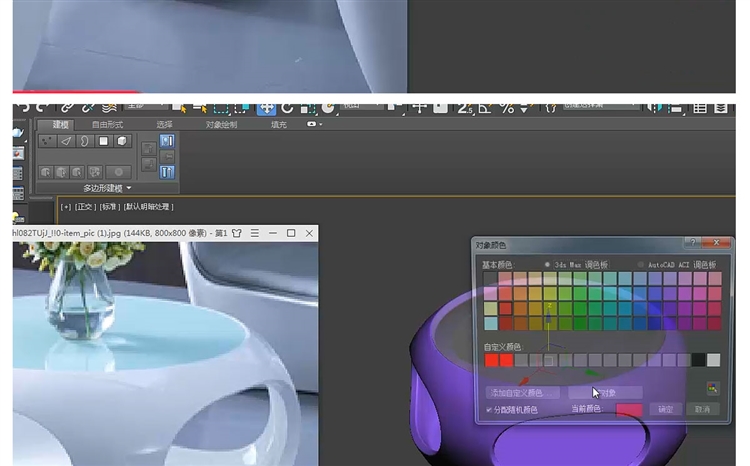Screen dimensions: 750x466
Task: Toggle the 分配随机颜色 checkbox
Action: point(489,410)
